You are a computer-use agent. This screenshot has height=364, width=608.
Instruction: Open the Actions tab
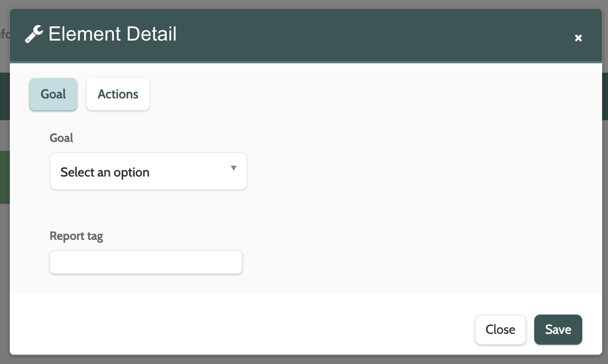(118, 94)
